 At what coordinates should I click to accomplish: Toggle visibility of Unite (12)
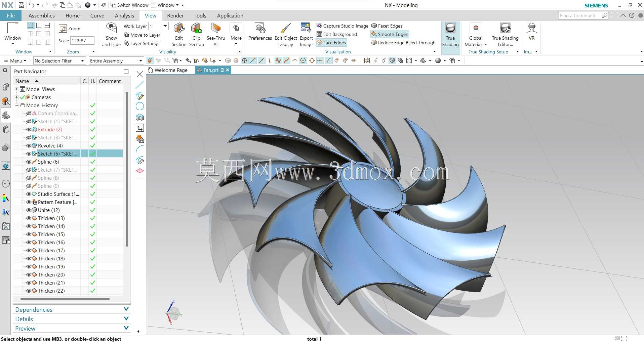[29, 210]
